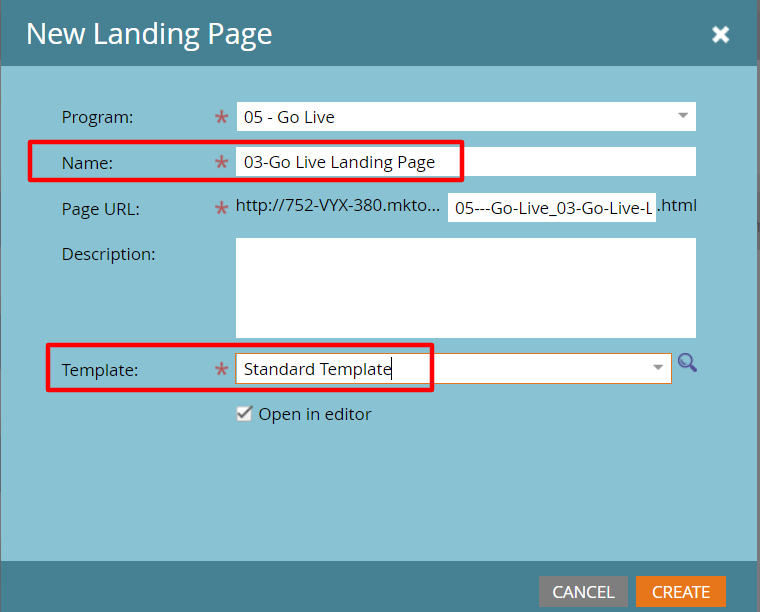The height and width of the screenshot is (612, 760).
Task: Click the Template: label
Action: coord(100,370)
